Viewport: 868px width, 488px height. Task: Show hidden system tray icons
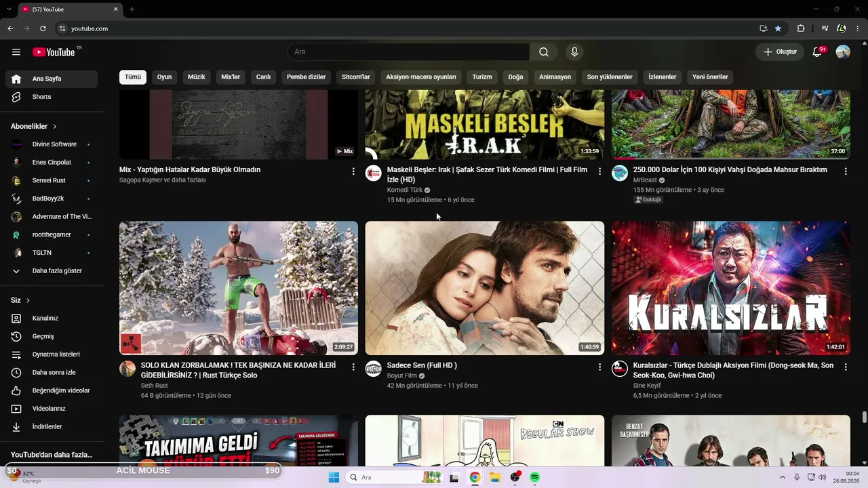pyautogui.click(x=782, y=477)
